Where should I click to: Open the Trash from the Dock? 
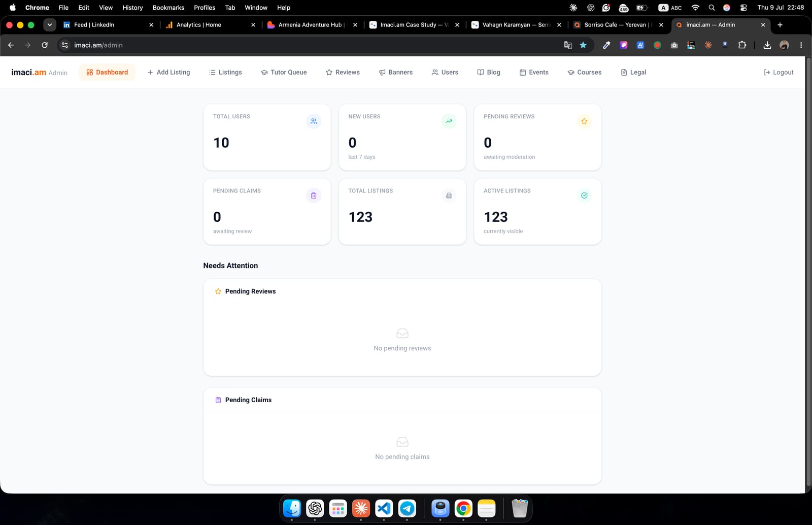pyautogui.click(x=520, y=508)
